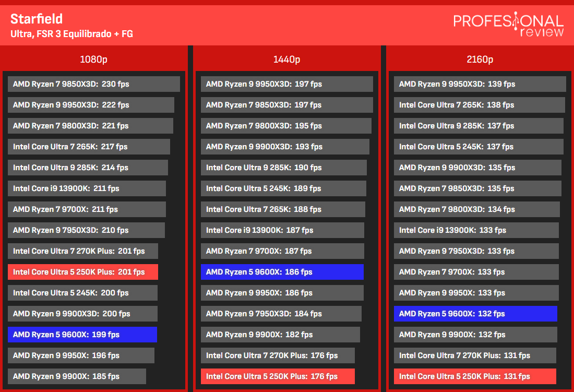Select the AMD Ryzen 9 7950X3D 184 fps bar
574x392 pixels.
281,314
